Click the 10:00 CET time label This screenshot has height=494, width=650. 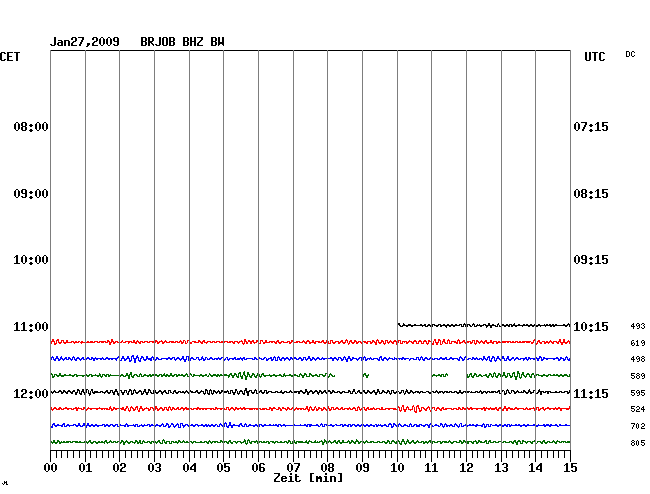point(31,260)
